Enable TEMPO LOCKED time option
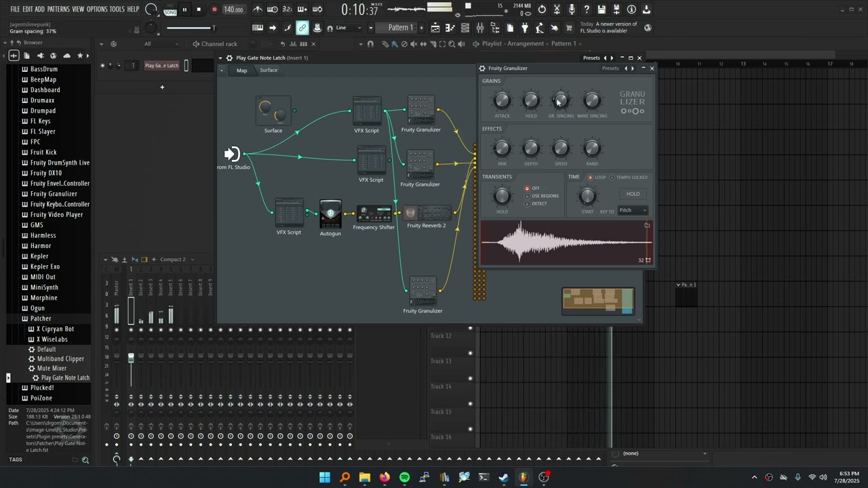The height and width of the screenshot is (488, 868). (x=612, y=178)
